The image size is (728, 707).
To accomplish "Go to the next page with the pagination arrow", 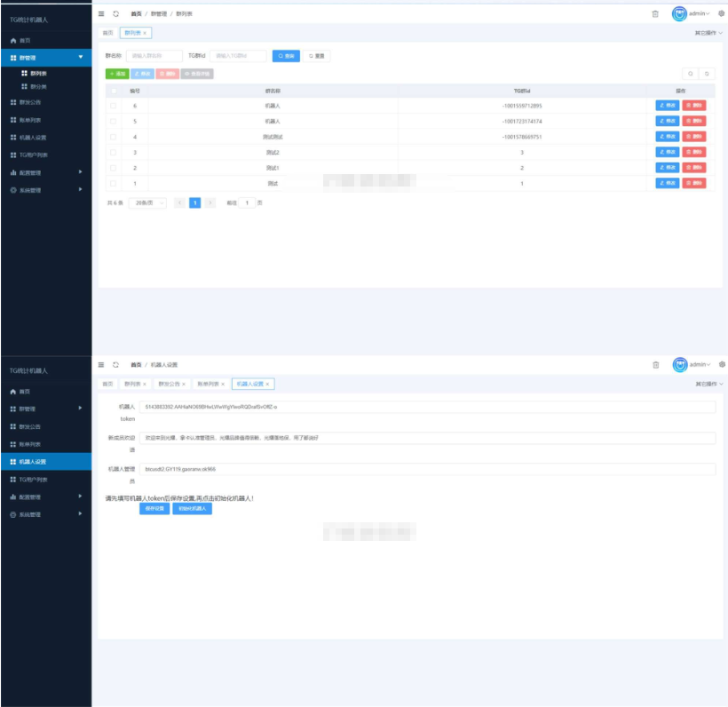I will pos(210,203).
